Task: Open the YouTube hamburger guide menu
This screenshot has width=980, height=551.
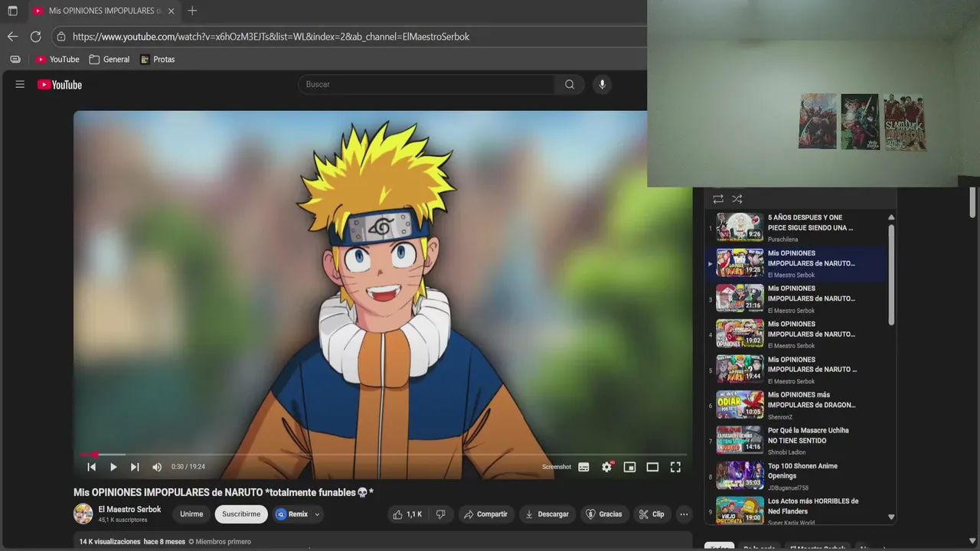Action: point(20,84)
